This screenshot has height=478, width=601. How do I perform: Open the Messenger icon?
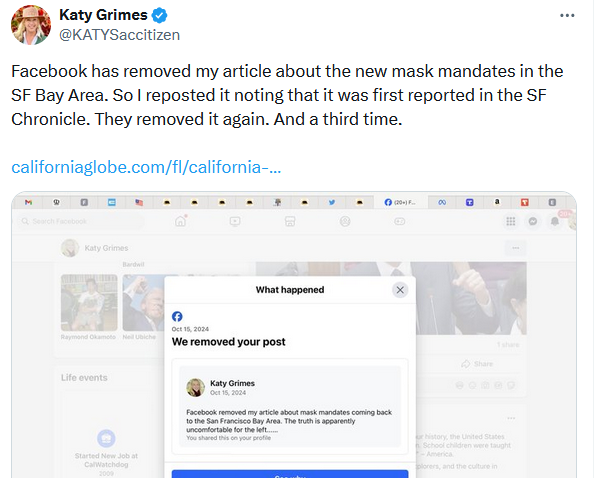533,221
